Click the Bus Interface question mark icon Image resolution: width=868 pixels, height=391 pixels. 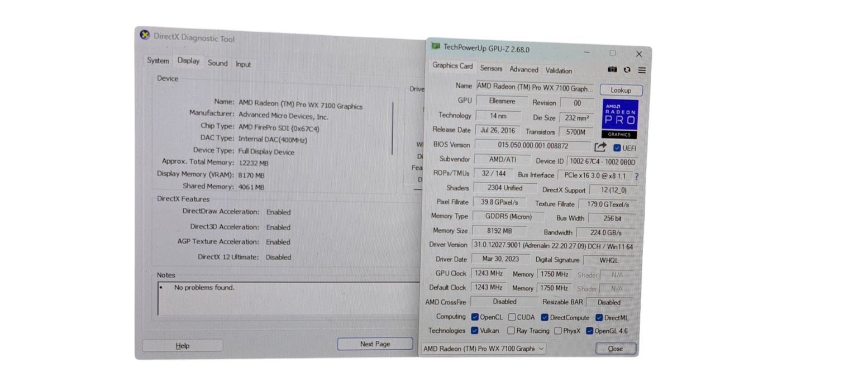tap(636, 177)
